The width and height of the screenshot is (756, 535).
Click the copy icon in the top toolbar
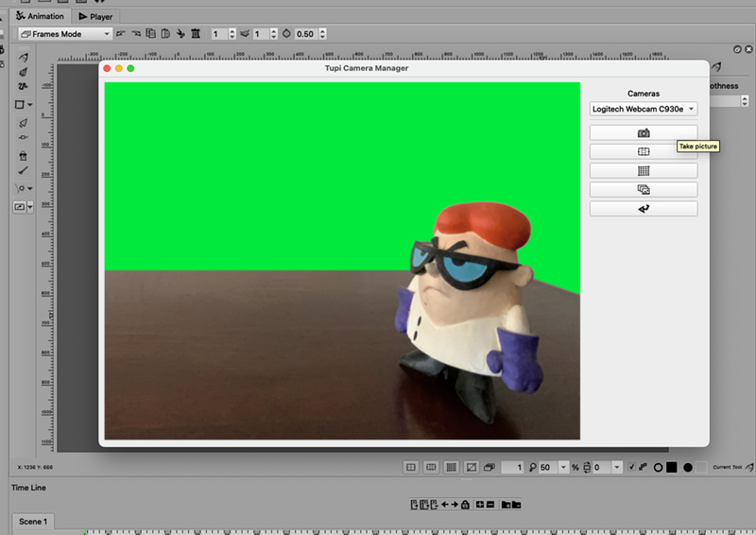151,34
